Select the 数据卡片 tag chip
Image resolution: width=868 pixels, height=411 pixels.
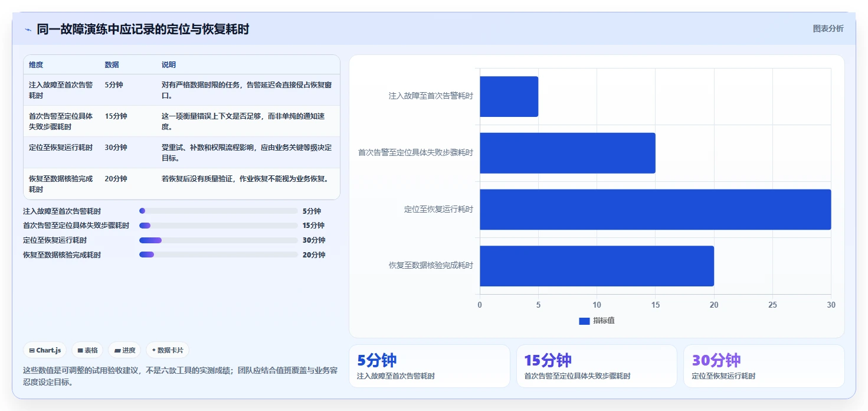pos(168,350)
